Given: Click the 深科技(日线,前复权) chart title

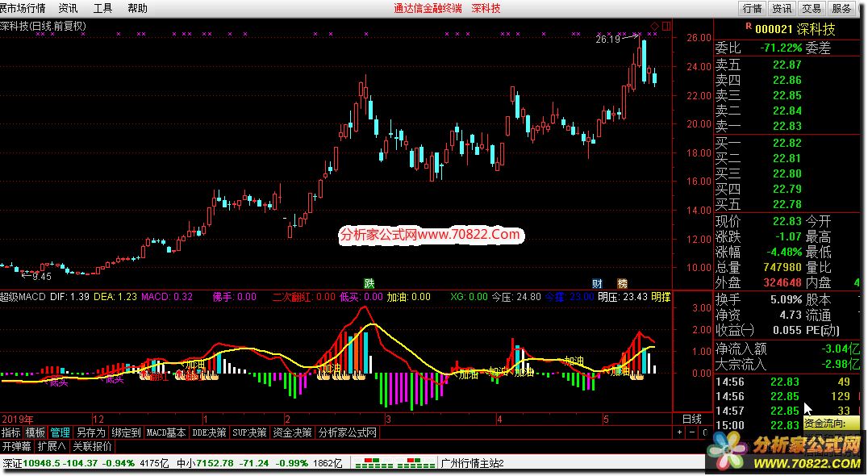Looking at the screenshot, I should pyautogui.click(x=44, y=26).
